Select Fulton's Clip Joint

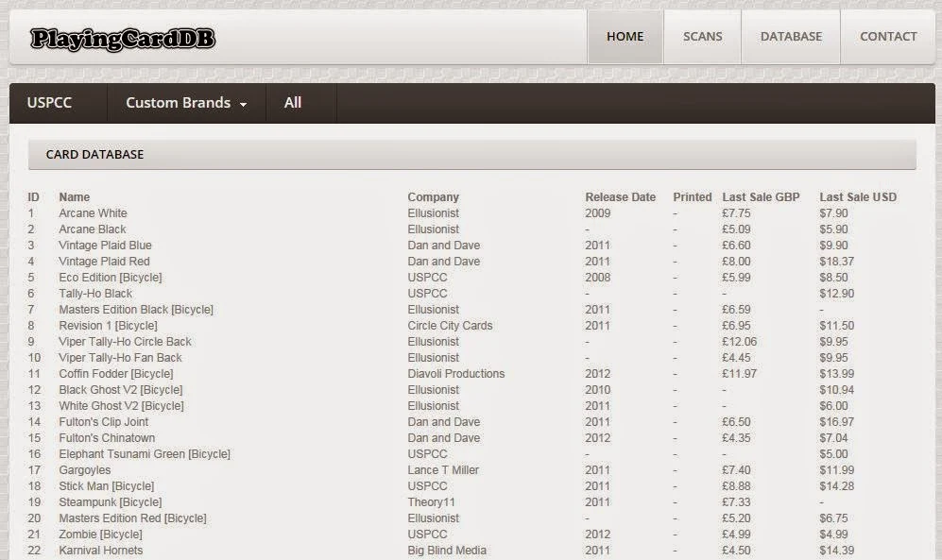pyautogui.click(x=103, y=422)
